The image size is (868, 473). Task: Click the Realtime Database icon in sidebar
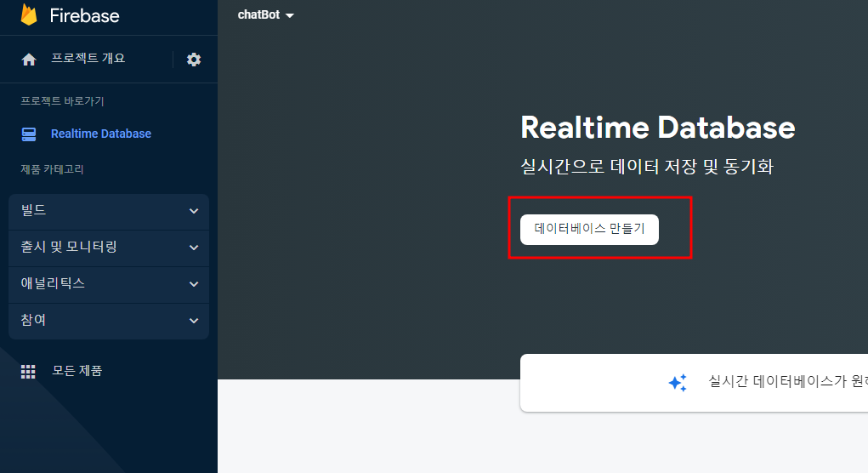coord(29,134)
